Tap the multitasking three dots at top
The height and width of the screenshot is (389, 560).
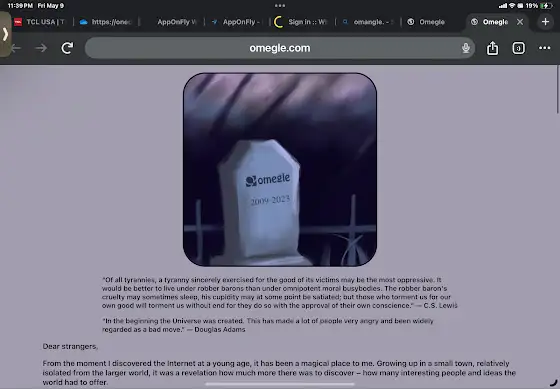click(x=280, y=6)
